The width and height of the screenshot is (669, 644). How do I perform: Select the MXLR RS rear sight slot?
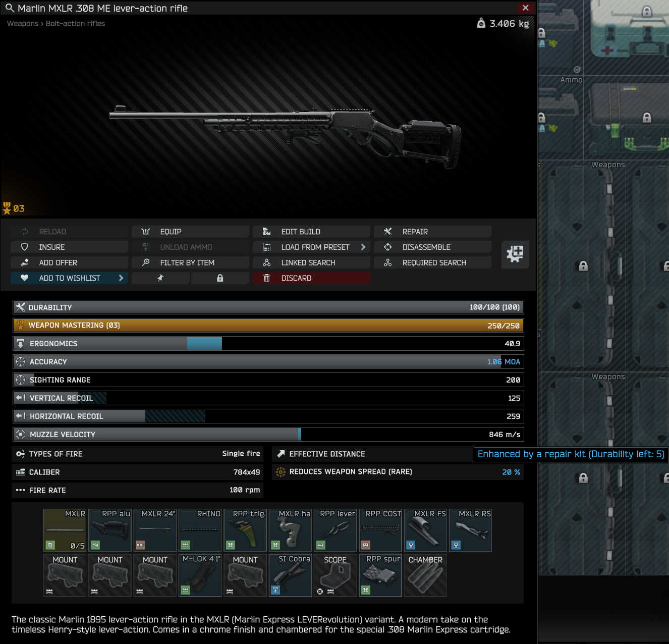[x=470, y=530]
